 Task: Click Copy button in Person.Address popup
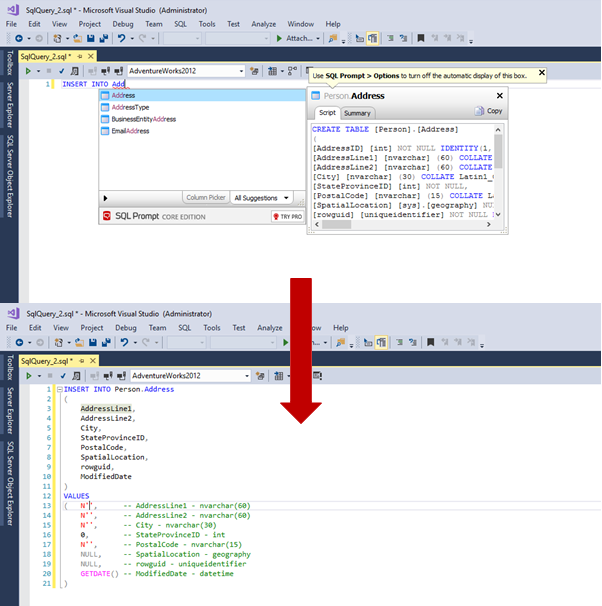click(488, 111)
